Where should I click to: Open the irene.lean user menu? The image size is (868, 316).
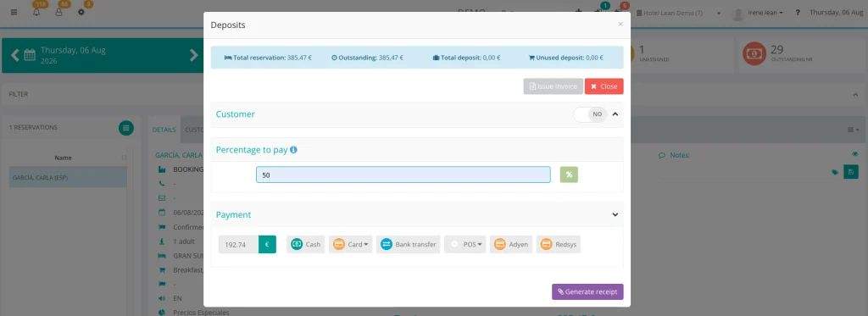click(x=766, y=12)
